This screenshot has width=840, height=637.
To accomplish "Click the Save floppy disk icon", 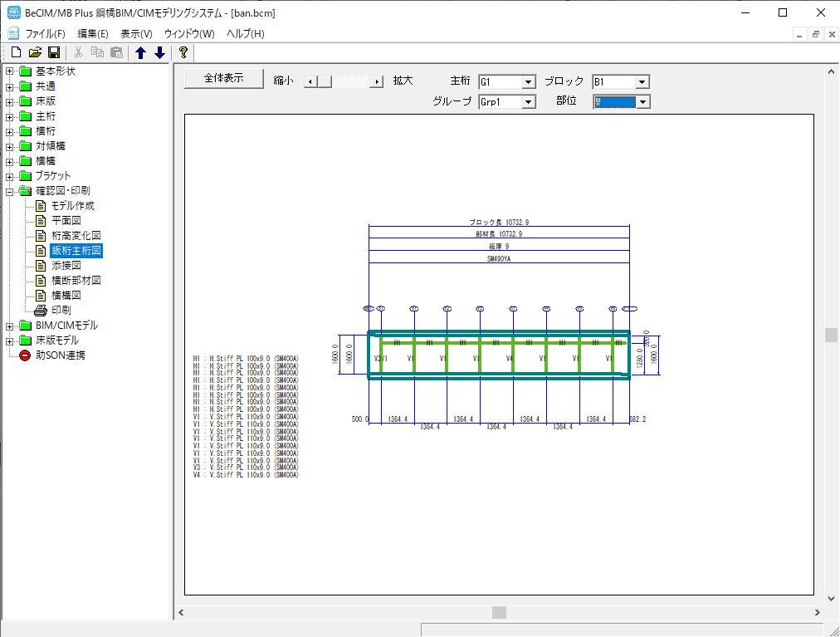I will point(54,52).
